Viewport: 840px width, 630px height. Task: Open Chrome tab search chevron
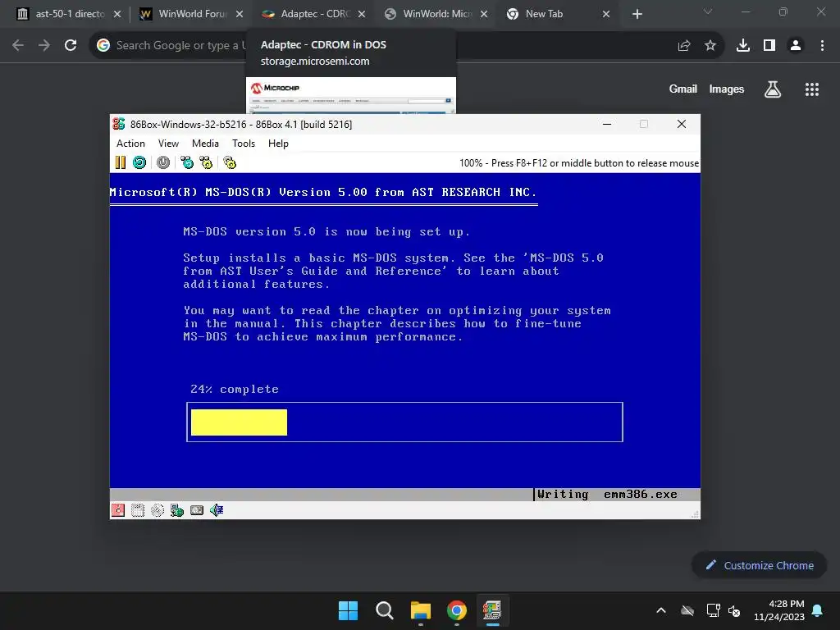(x=708, y=11)
